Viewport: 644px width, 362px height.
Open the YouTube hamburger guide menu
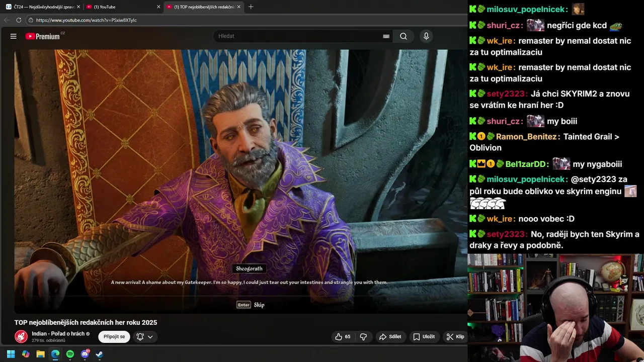click(x=14, y=36)
